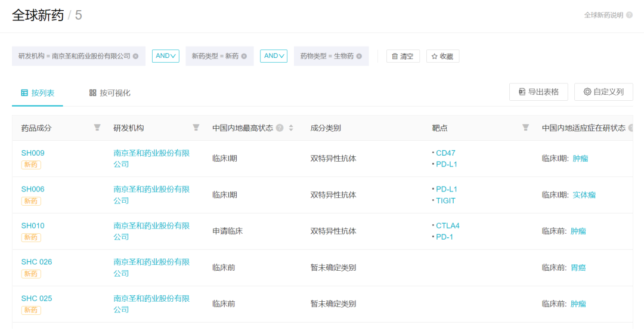Open the SH009 drug link

(x=33, y=153)
